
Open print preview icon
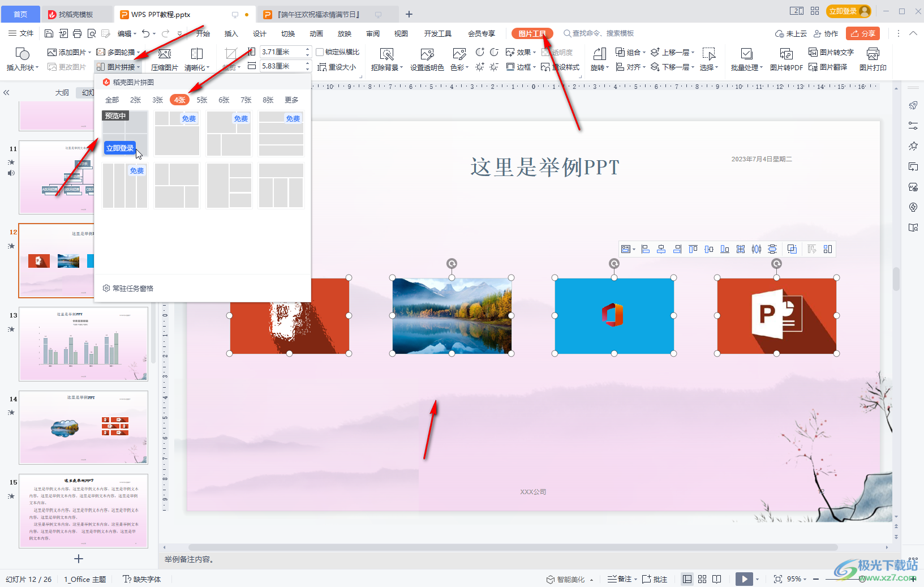[x=91, y=34]
